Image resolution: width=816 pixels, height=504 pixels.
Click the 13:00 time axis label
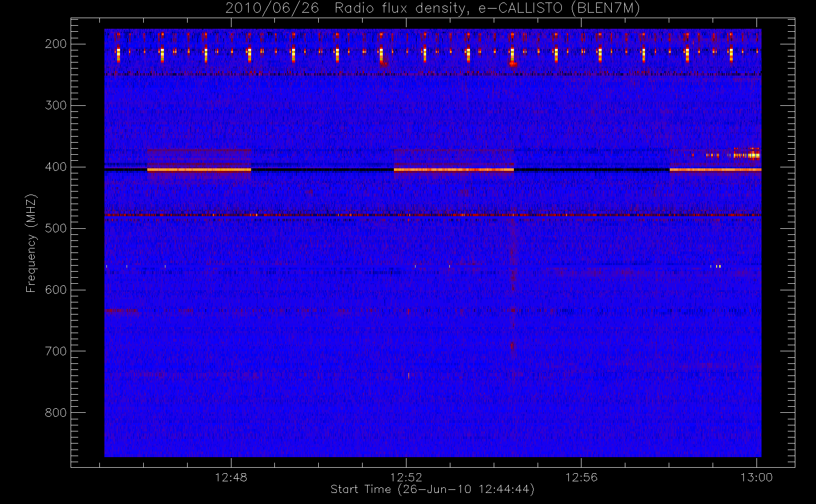click(756, 477)
